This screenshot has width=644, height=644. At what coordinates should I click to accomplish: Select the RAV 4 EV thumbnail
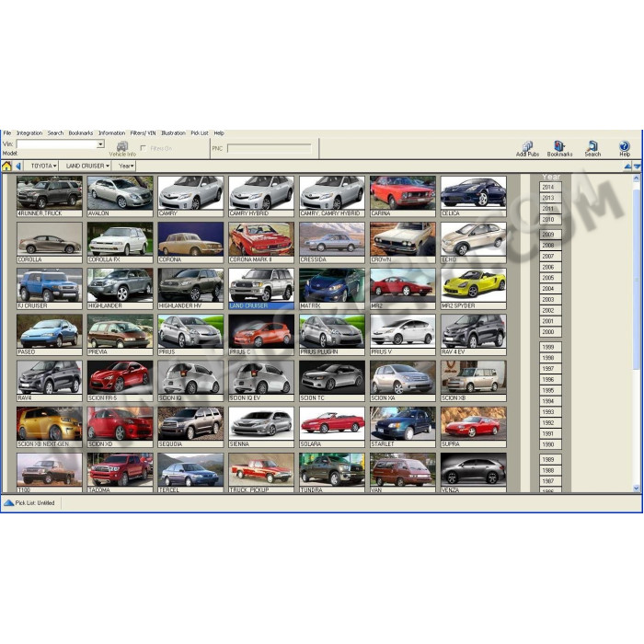point(473,335)
